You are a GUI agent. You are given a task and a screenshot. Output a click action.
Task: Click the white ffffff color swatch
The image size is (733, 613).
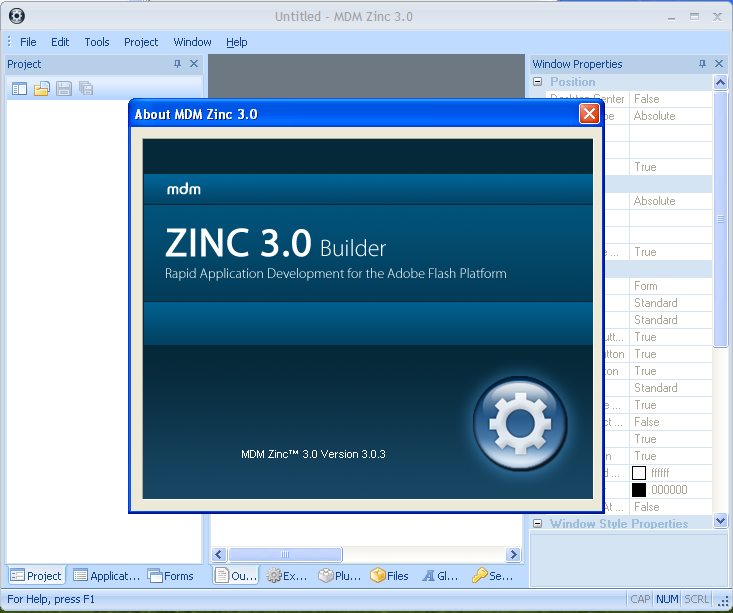pos(639,473)
